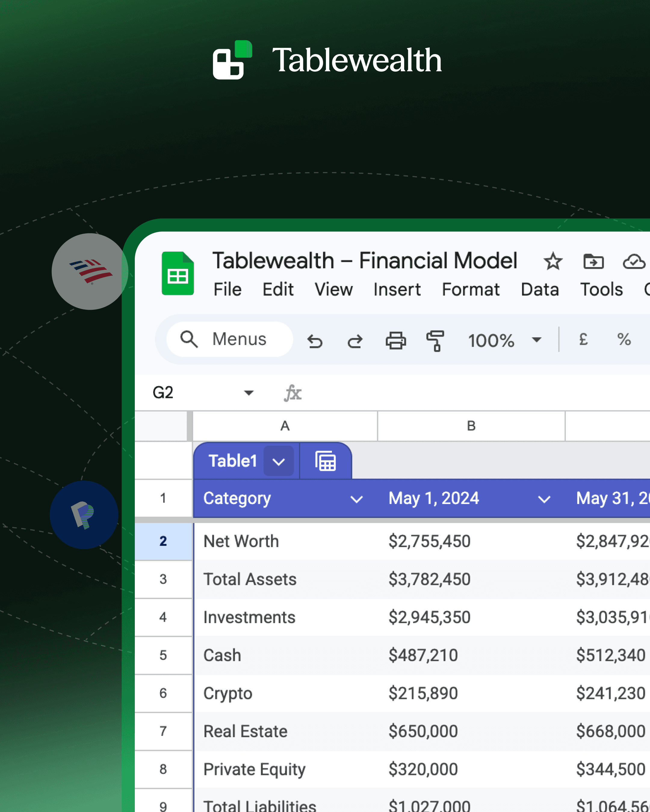Click the $344,500 cell

click(608, 769)
